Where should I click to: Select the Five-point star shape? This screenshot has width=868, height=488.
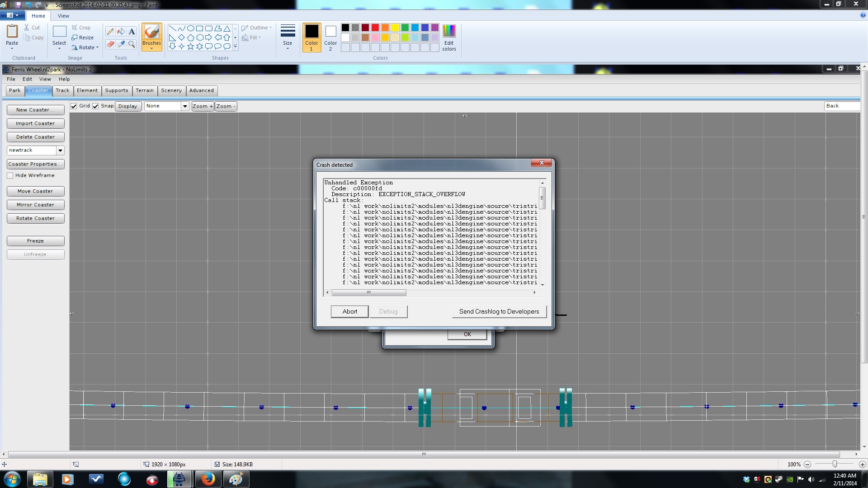tap(190, 46)
